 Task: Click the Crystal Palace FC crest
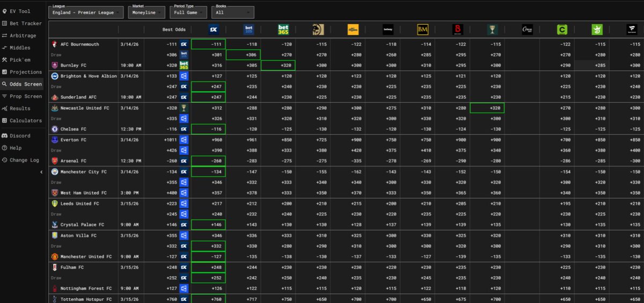tap(54, 225)
